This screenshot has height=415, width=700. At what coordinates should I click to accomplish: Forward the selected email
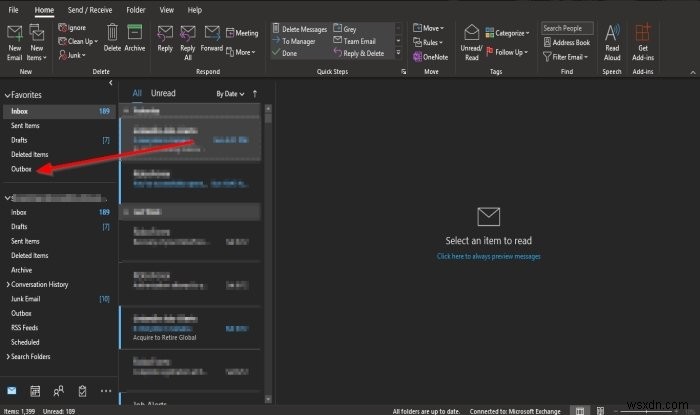[x=212, y=38]
